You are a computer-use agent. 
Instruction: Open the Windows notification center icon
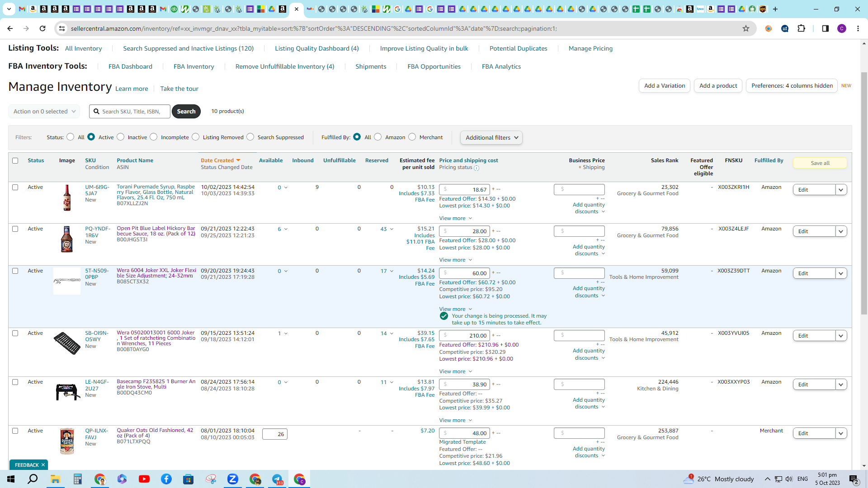(854, 479)
